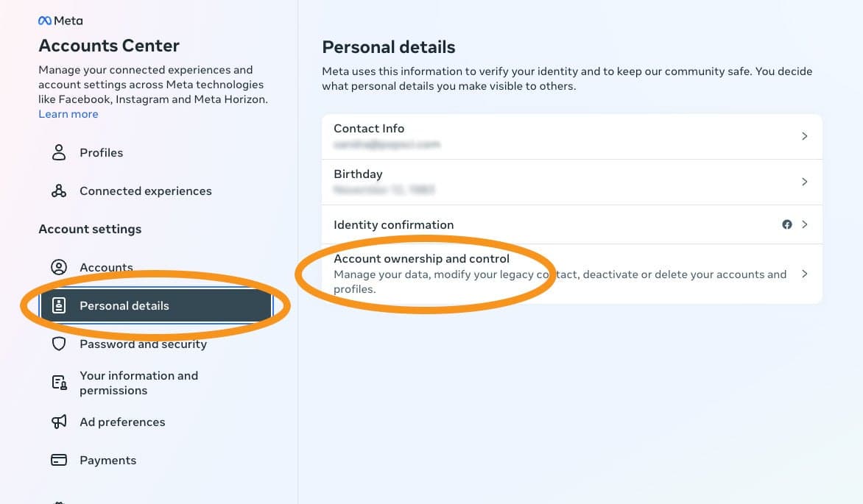Select the Password and security shield icon
This screenshot has height=504, width=863.
pos(59,344)
